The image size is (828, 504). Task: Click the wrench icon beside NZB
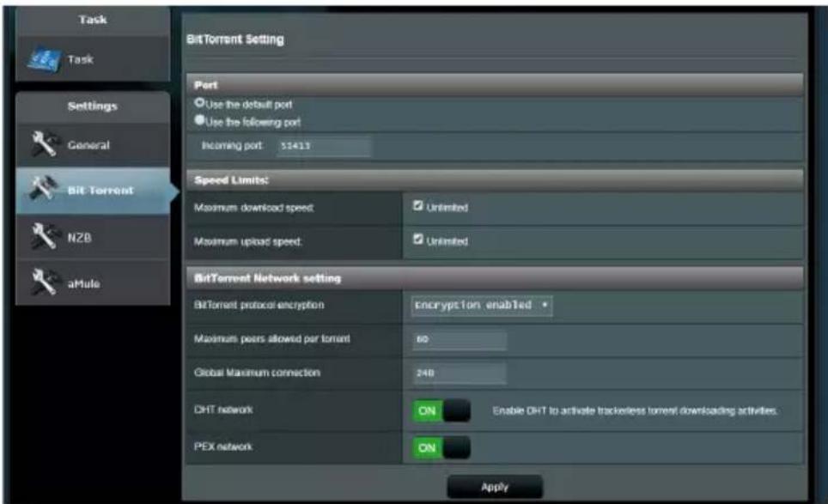(x=45, y=236)
